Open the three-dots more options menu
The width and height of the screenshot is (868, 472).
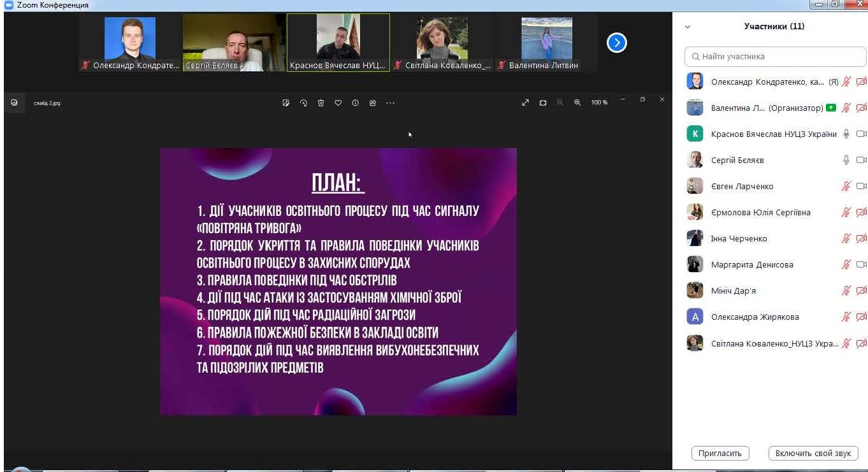click(x=391, y=103)
